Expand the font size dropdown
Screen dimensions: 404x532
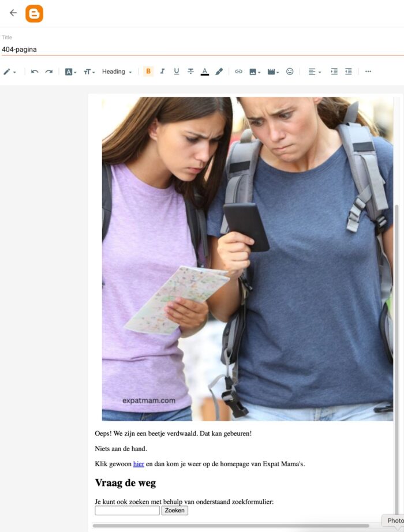point(89,72)
